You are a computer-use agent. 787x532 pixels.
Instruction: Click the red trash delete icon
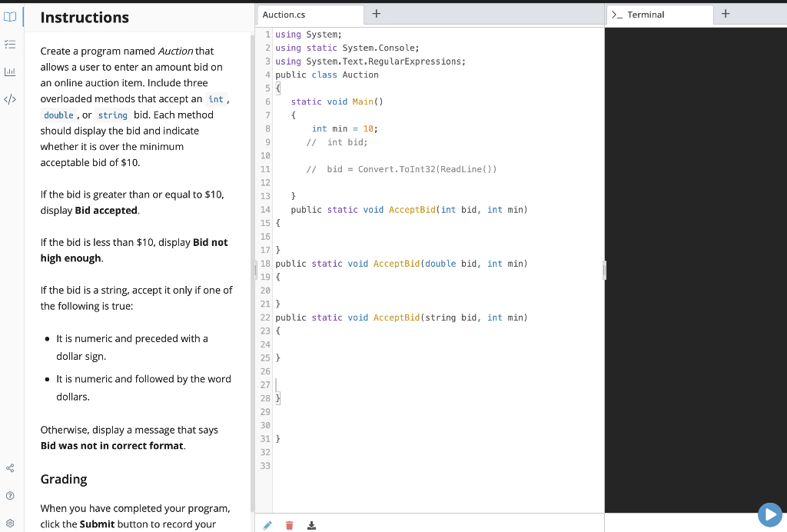(289, 525)
